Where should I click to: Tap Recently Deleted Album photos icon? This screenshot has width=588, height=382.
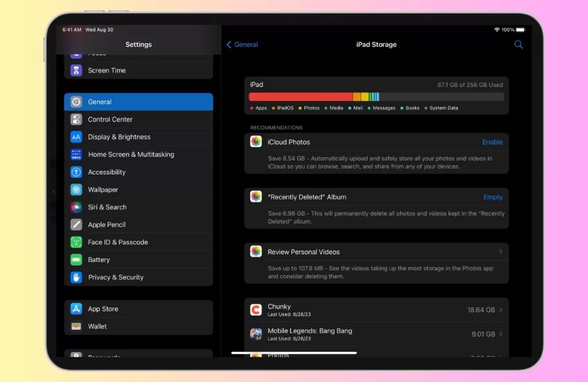point(256,197)
